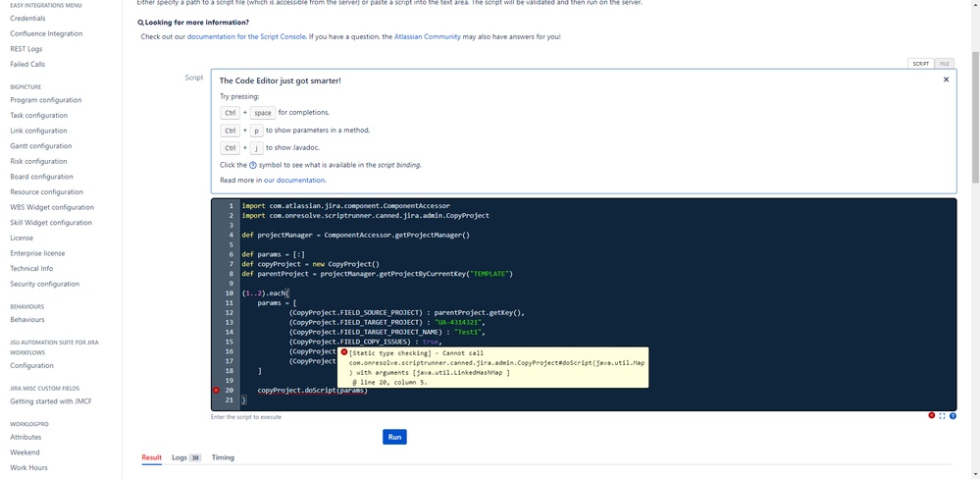Open License in the sidebar
The width and height of the screenshot is (980, 479).
tap(22, 239)
